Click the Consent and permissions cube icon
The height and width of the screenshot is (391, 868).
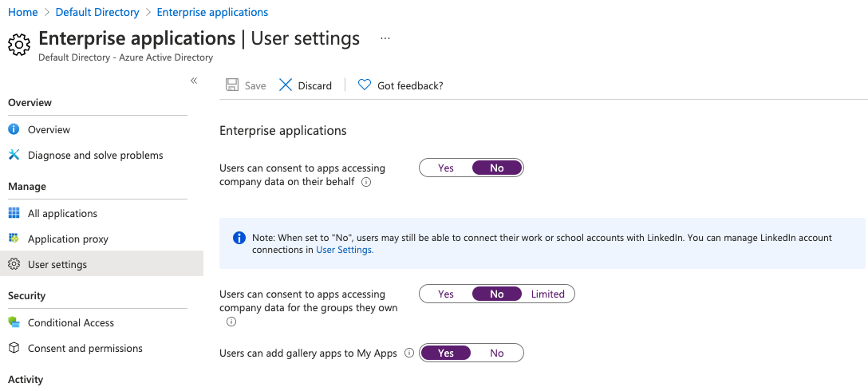pyautogui.click(x=14, y=348)
